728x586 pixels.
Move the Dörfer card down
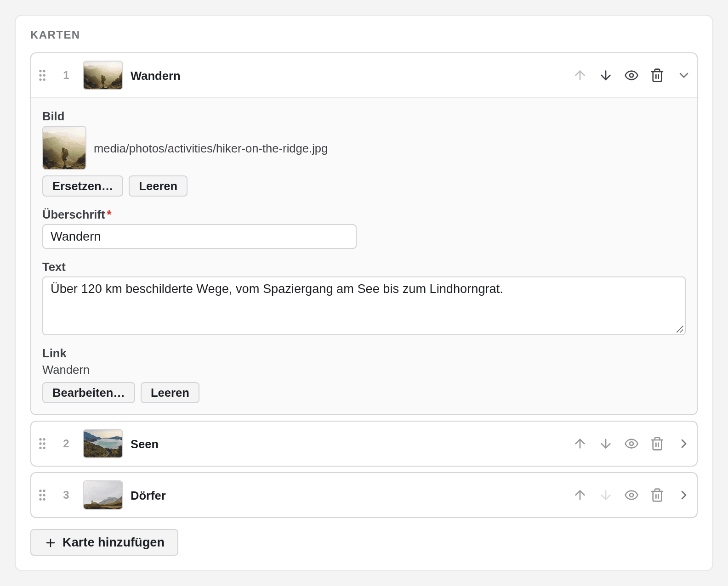point(606,495)
